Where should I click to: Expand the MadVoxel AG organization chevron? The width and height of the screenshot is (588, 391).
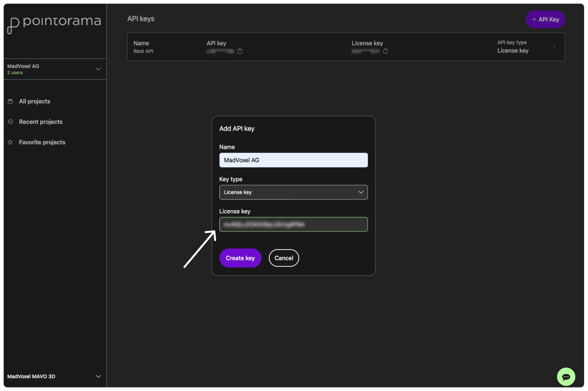98,69
